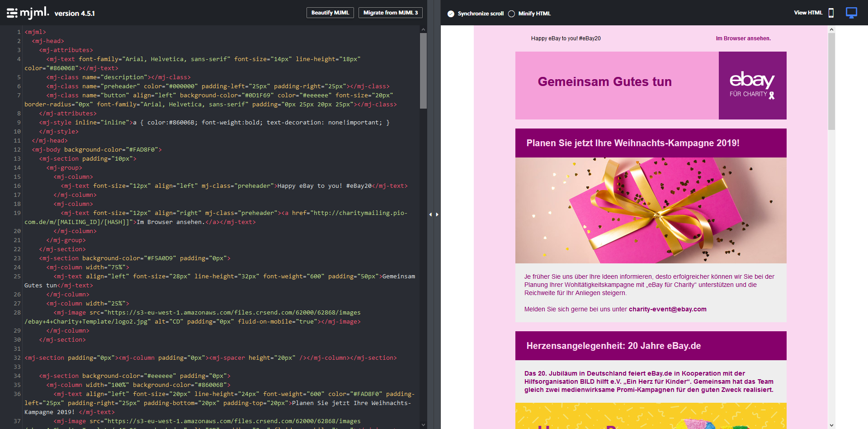Image resolution: width=868 pixels, height=429 pixels.
Task: Click the preview pane vertical scrollbar thumb
Action: click(x=831, y=81)
